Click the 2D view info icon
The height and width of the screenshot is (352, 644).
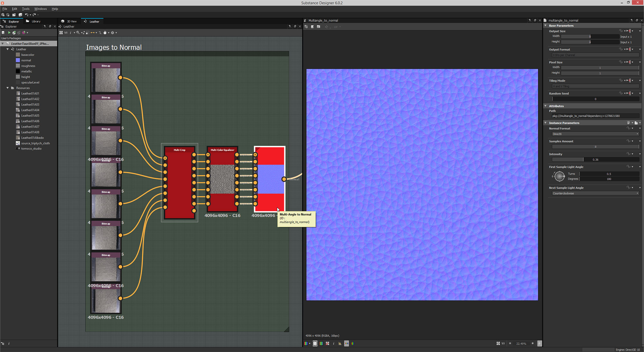(x=334, y=343)
